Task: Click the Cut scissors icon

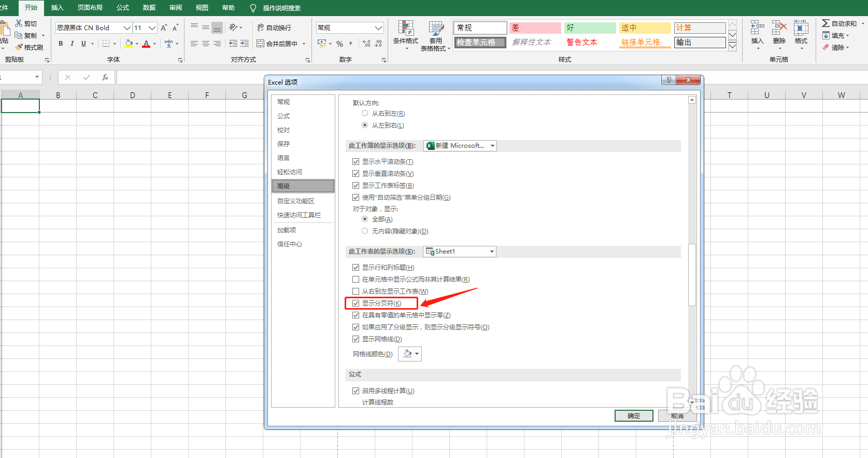Action: tap(19, 23)
